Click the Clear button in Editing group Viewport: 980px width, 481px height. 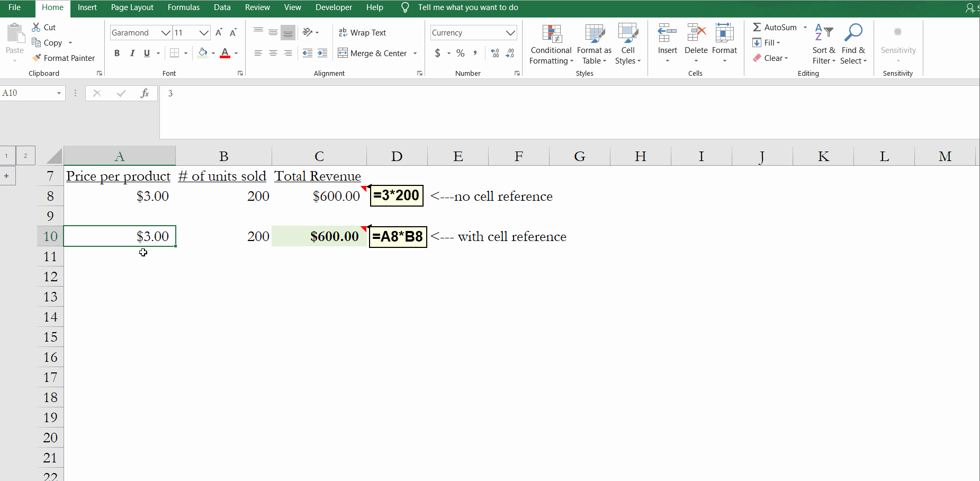(x=771, y=58)
